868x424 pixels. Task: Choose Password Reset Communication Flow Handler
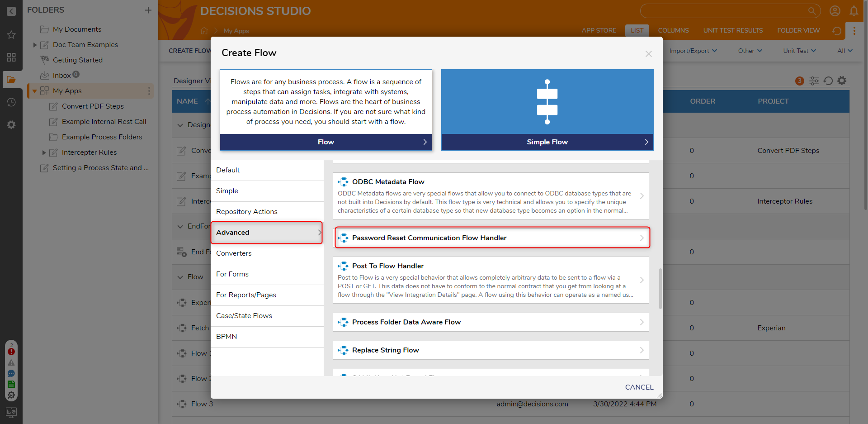coord(491,238)
